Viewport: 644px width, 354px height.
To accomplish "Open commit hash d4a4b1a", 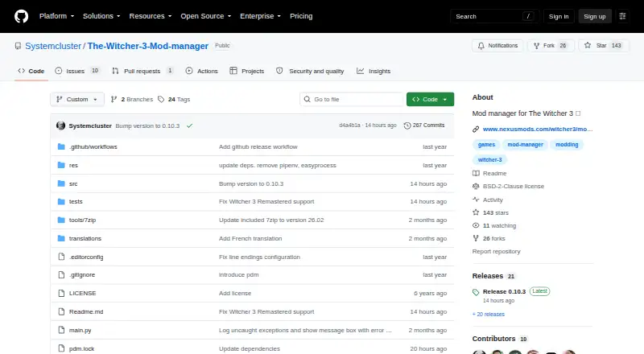I will point(349,126).
